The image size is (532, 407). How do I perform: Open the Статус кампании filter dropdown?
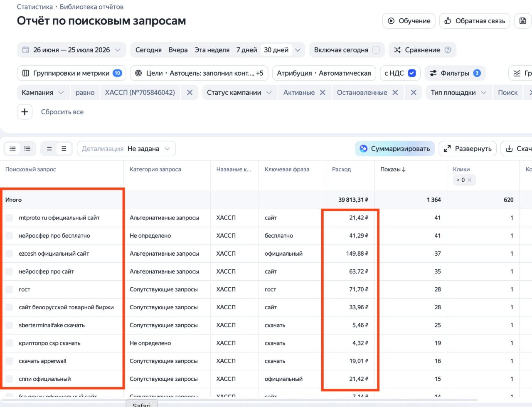pos(240,92)
